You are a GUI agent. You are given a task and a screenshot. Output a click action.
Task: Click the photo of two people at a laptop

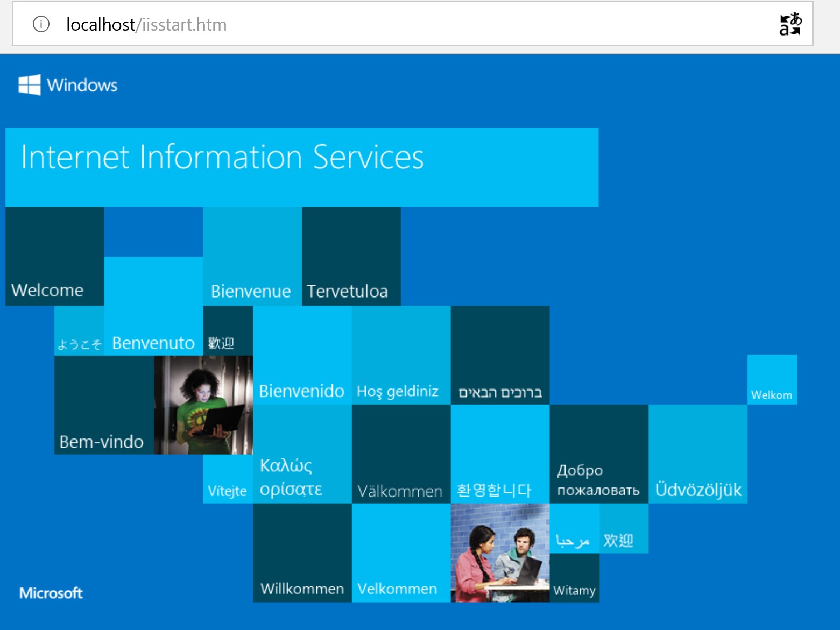pos(500,554)
